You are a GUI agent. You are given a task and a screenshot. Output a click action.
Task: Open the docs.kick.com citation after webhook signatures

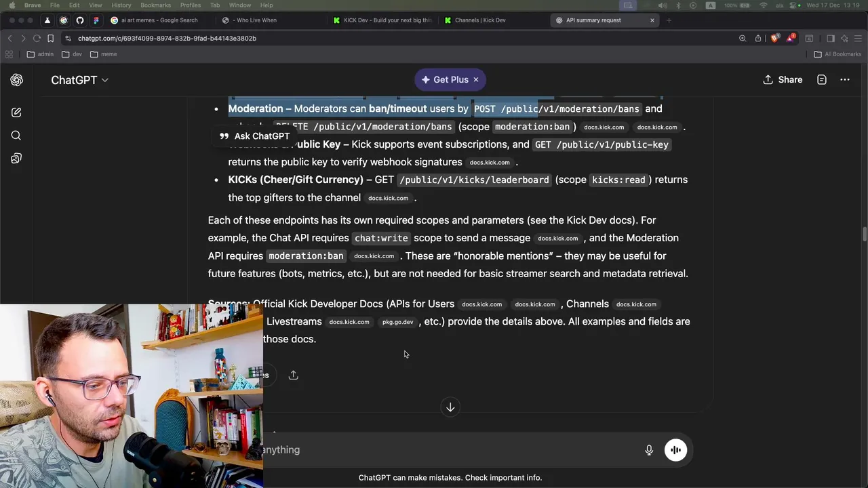coord(490,163)
